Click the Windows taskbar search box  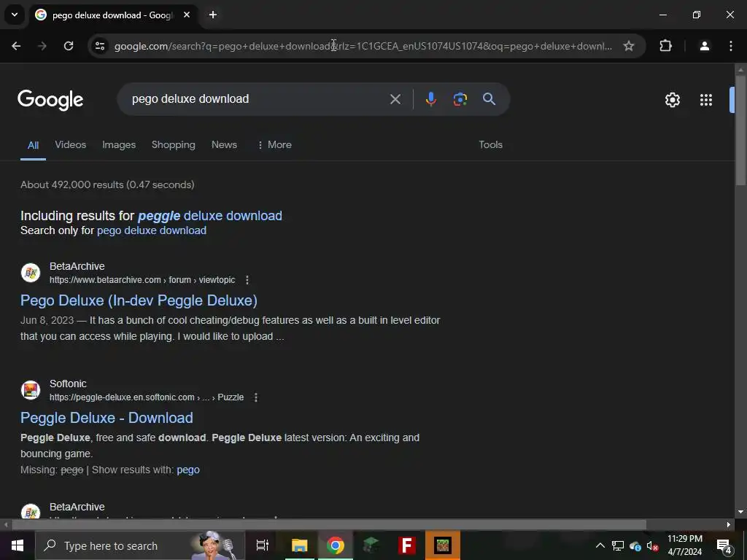click(140, 545)
